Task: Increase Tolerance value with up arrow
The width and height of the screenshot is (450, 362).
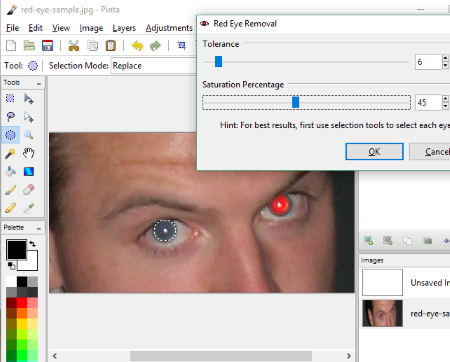Action: [x=445, y=58]
